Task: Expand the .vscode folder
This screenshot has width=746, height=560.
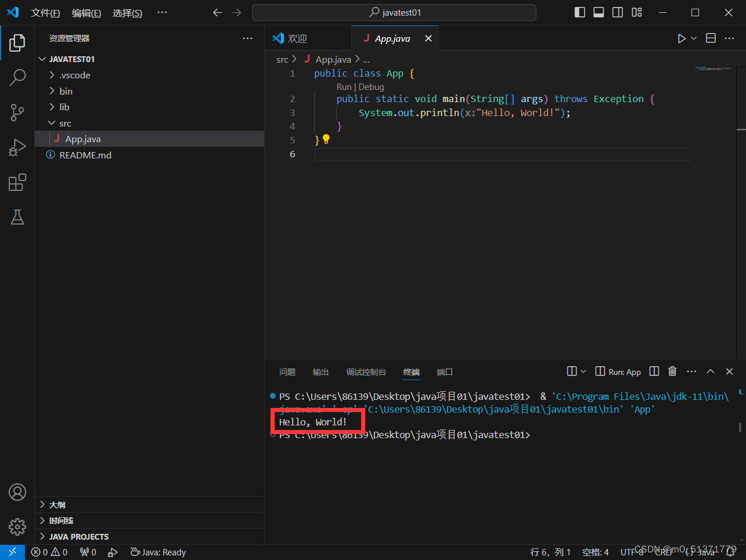Action: [x=149, y=75]
